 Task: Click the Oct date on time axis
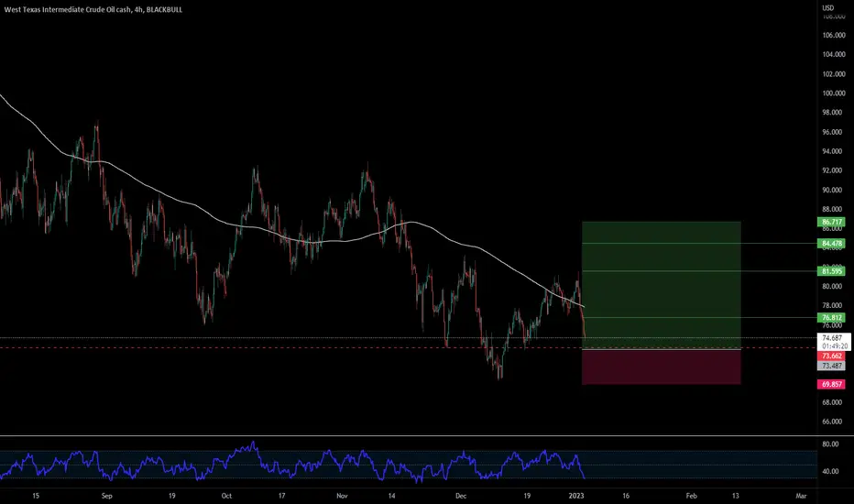click(226, 496)
